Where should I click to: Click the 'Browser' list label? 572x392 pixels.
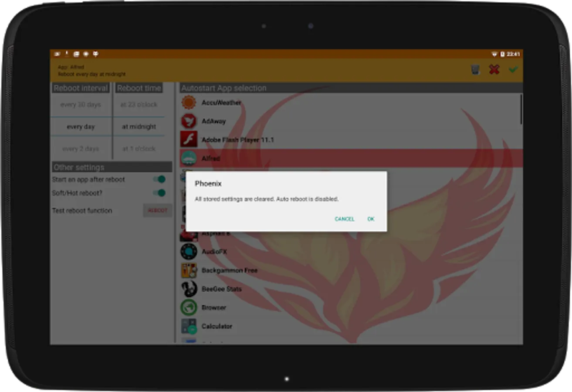[213, 308]
